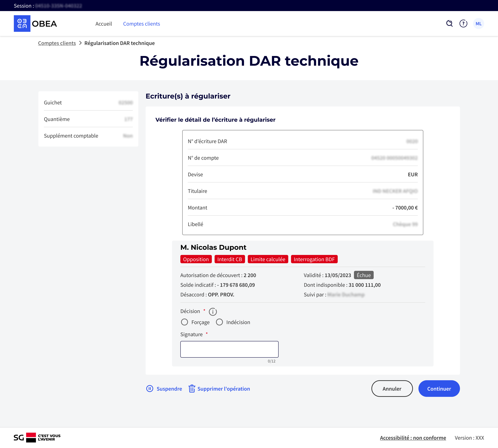Go to the Accueil menu item

[x=103, y=24]
